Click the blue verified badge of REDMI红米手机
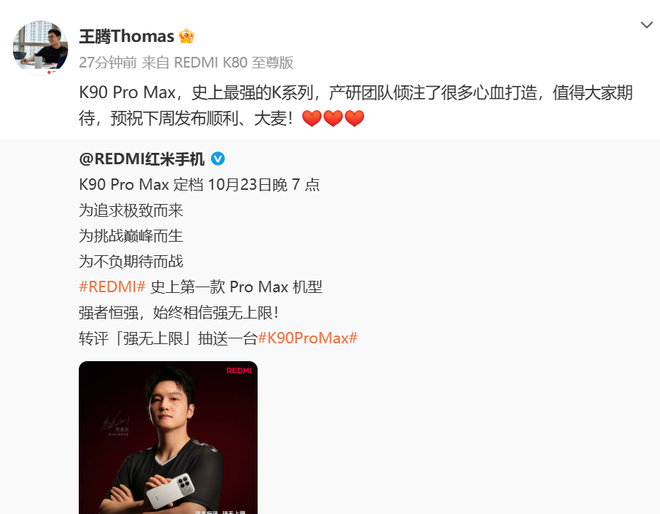Screen dimensions: 660x514 pyautogui.click(x=218, y=159)
